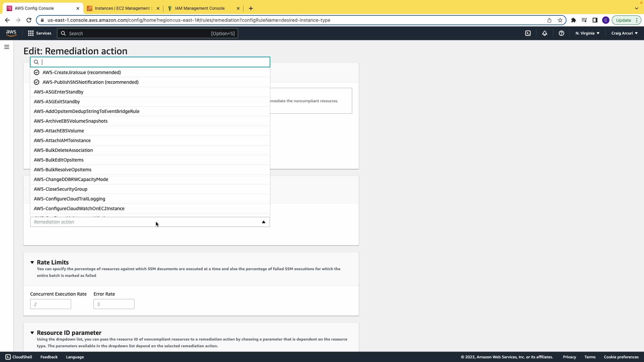This screenshot has height=362, width=644.
Task: Select AWS-PublishSNSNotification recommended option
Action: 90,82
